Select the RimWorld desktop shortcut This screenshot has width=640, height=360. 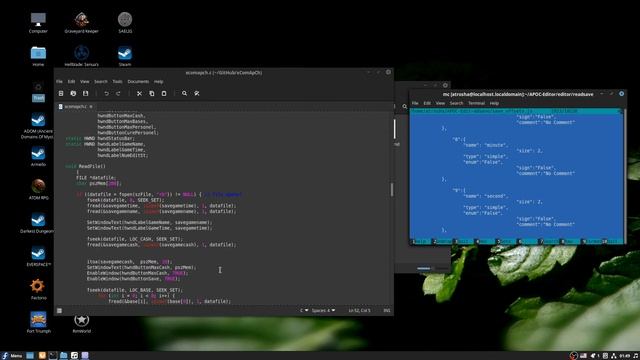pos(82,324)
